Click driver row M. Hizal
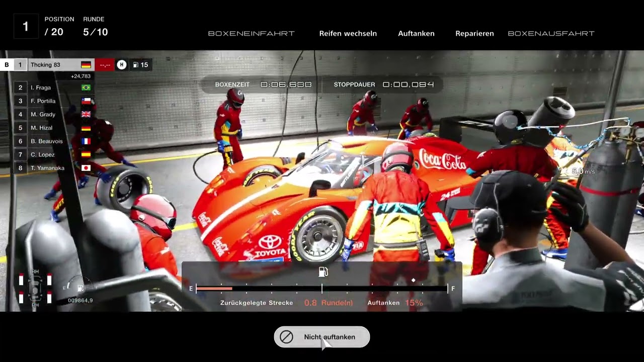The height and width of the screenshot is (362, 644). pyautogui.click(x=53, y=128)
